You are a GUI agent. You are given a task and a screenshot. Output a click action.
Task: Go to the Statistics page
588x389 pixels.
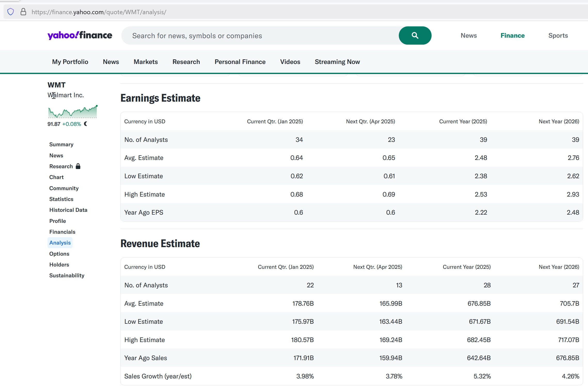click(x=61, y=199)
